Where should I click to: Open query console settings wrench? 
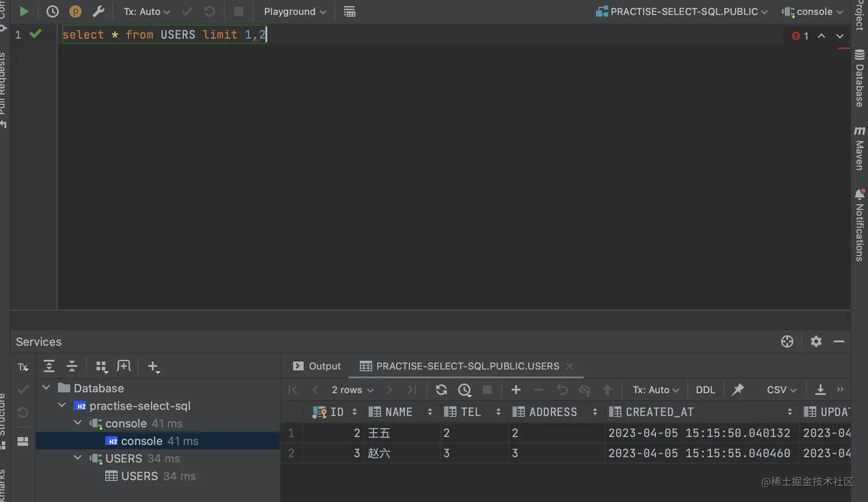98,11
